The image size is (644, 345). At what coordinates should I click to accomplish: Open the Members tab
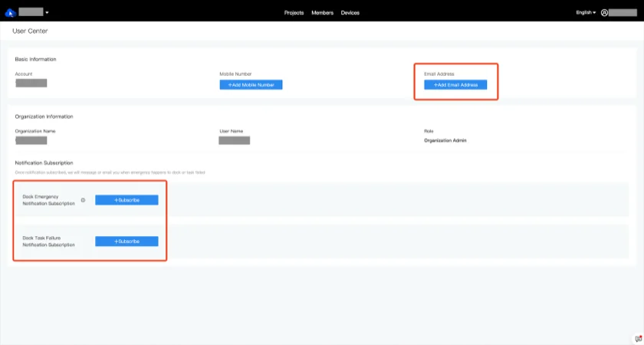coord(322,13)
